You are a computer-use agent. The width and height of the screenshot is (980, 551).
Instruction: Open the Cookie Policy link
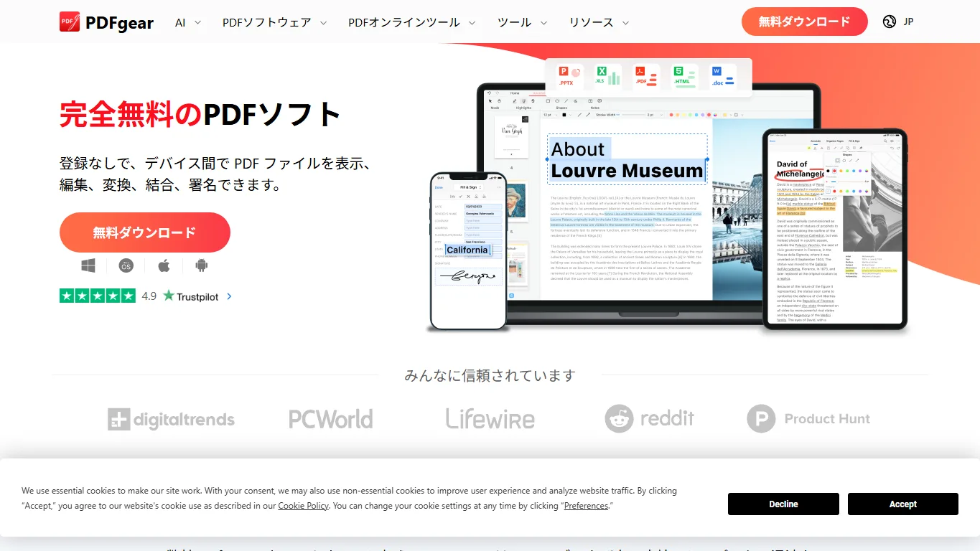pyautogui.click(x=304, y=506)
